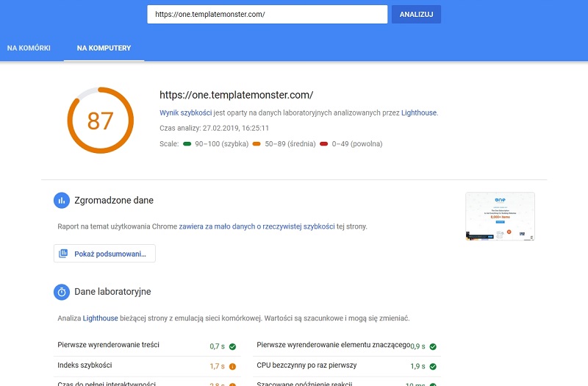
Task: Click the Dane laboratoryjne heading
Action: (112, 291)
